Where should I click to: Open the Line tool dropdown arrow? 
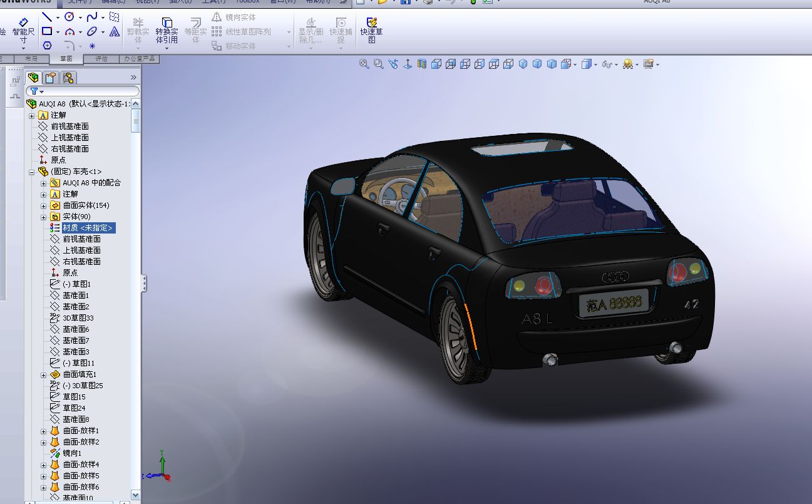[x=58, y=18]
